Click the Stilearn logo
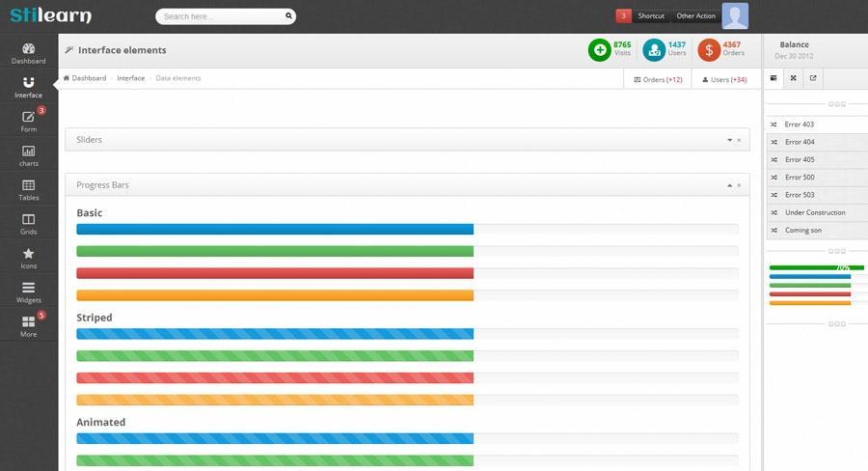This screenshot has height=471, width=868. (51, 15)
